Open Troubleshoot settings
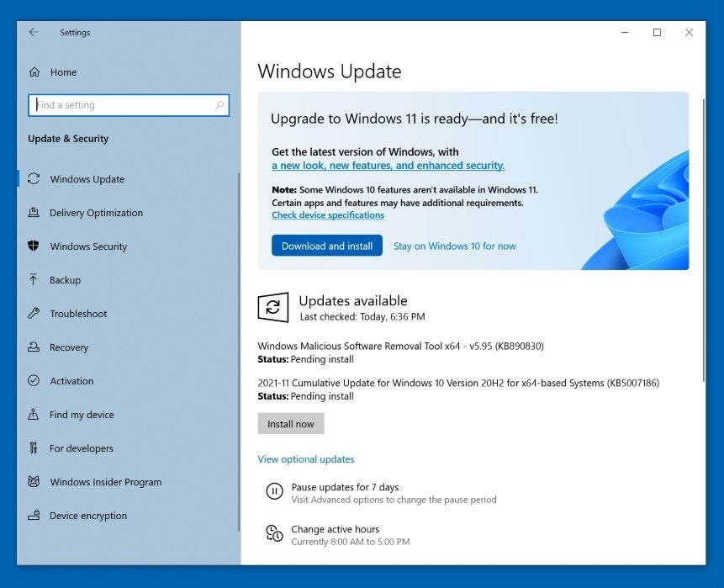Viewport: 724px width, 588px height. pyautogui.click(x=78, y=314)
